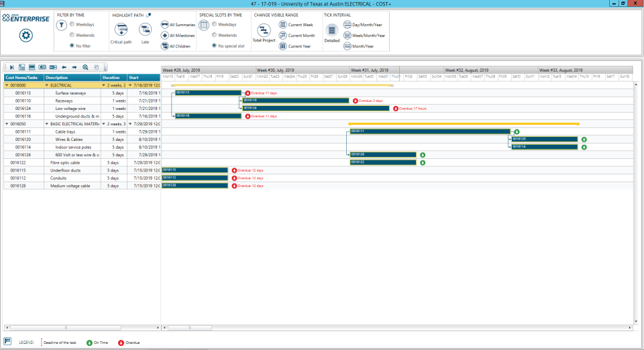The width and height of the screenshot is (644, 350).
Task: Click the pin icon beside Highlight Path
Action: [149, 15]
